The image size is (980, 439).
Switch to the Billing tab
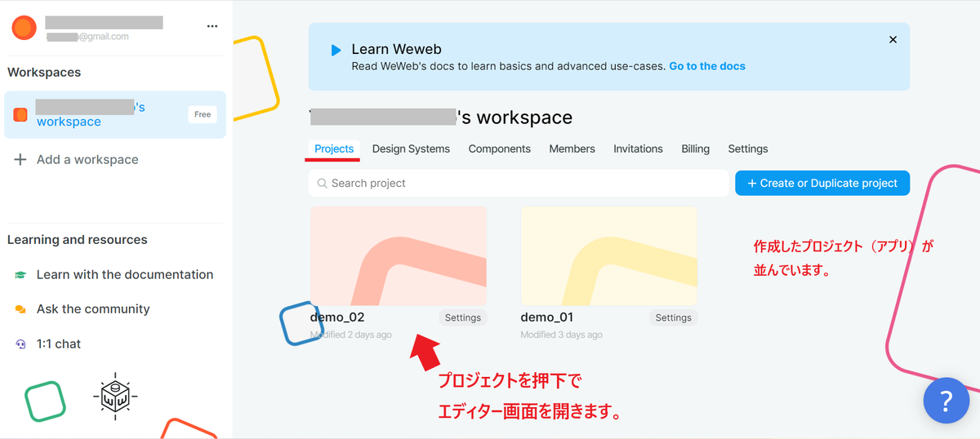pyautogui.click(x=695, y=149)
